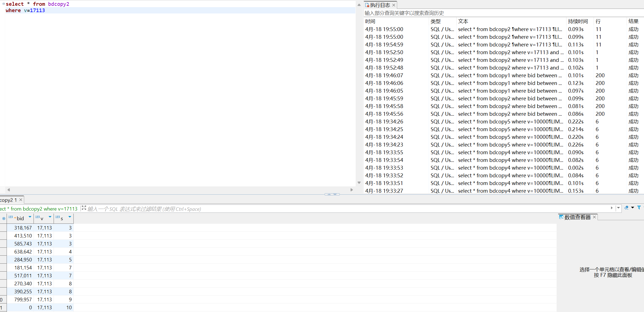Click the blue funnel filter icon
Screen dimensions: 644x312
(x=639, y=208)
